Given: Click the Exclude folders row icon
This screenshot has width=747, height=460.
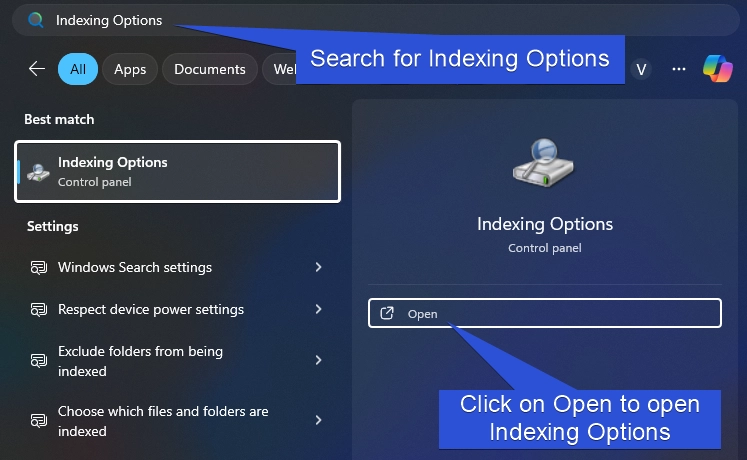Looking at the screenshot, I should tap(39, 360).
